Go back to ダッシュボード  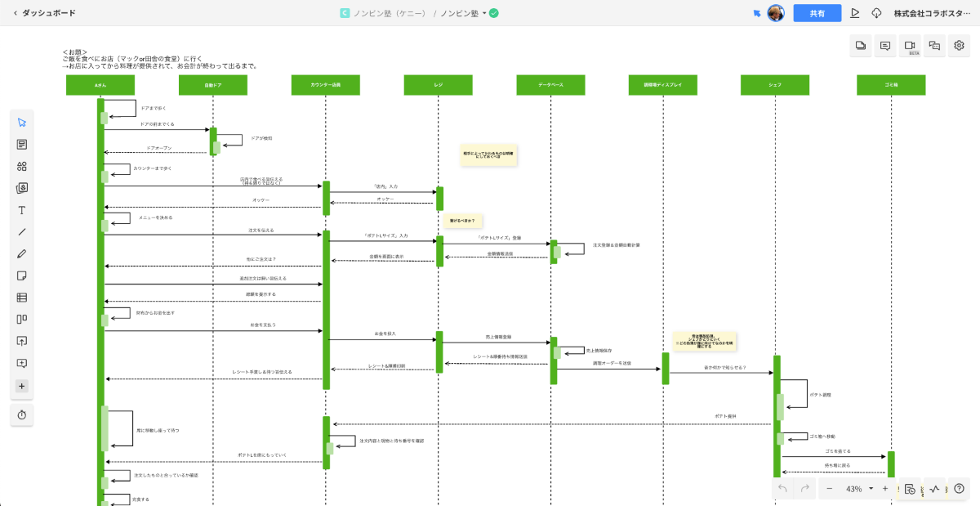45,13
